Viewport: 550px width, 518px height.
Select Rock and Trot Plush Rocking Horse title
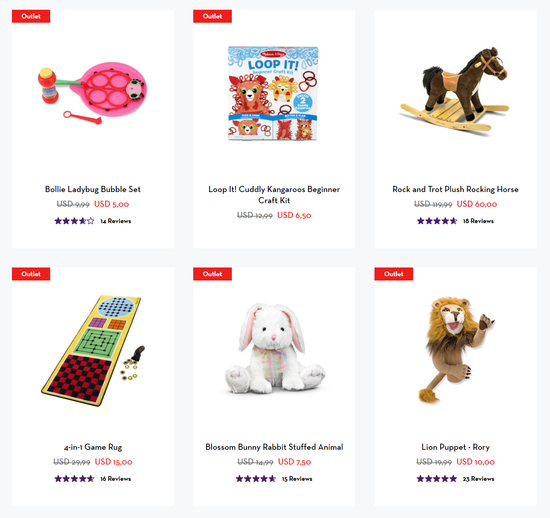tap(455, 189)
